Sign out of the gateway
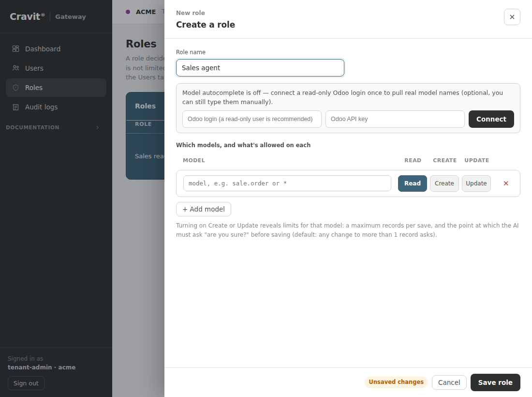Viewport: 532px width, 397px height. point(26,383)
